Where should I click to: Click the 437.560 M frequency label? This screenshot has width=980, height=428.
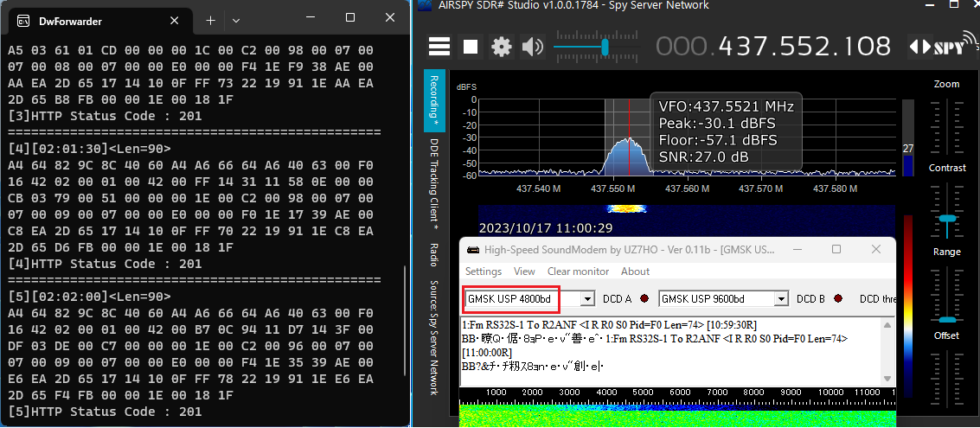pos(689,188)
